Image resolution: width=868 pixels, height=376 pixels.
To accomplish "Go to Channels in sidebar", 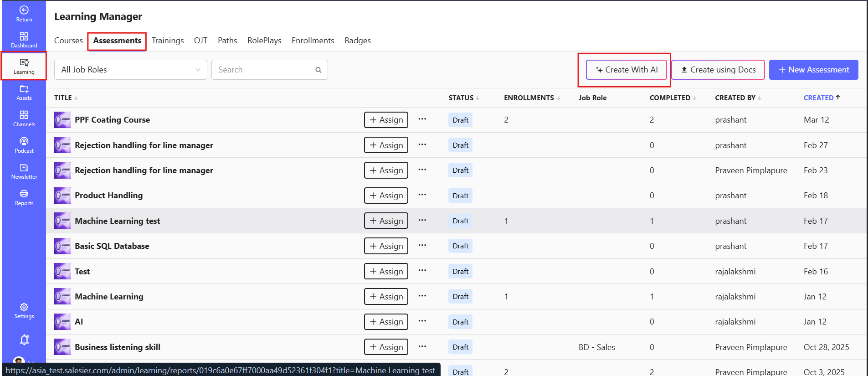I will coord(24,118).
